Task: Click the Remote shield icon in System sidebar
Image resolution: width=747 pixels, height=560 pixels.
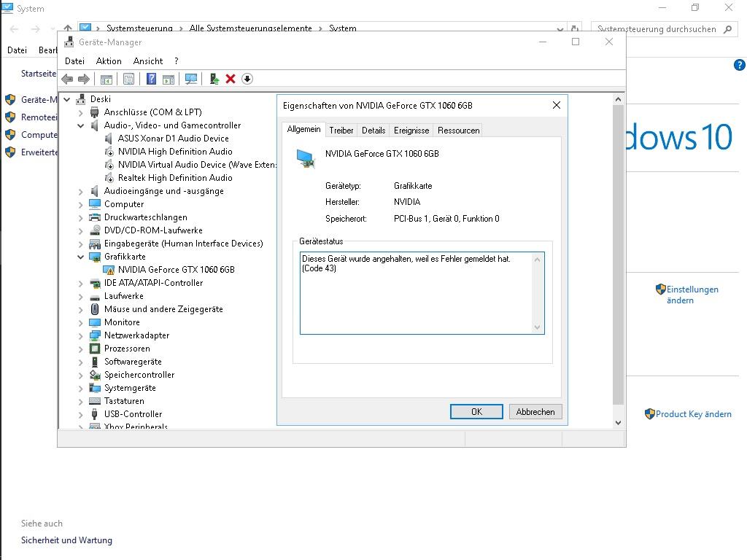Action: [10, 117]
